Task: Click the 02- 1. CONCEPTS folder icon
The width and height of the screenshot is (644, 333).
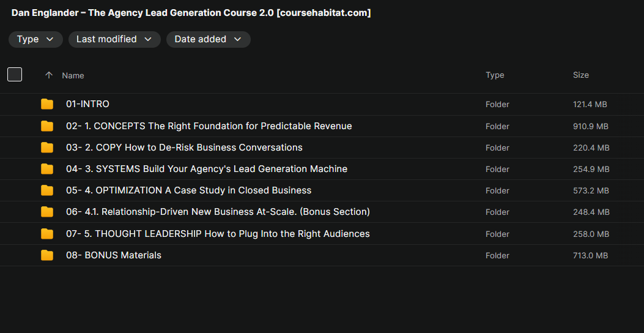Action: click(x=47, y=126)
